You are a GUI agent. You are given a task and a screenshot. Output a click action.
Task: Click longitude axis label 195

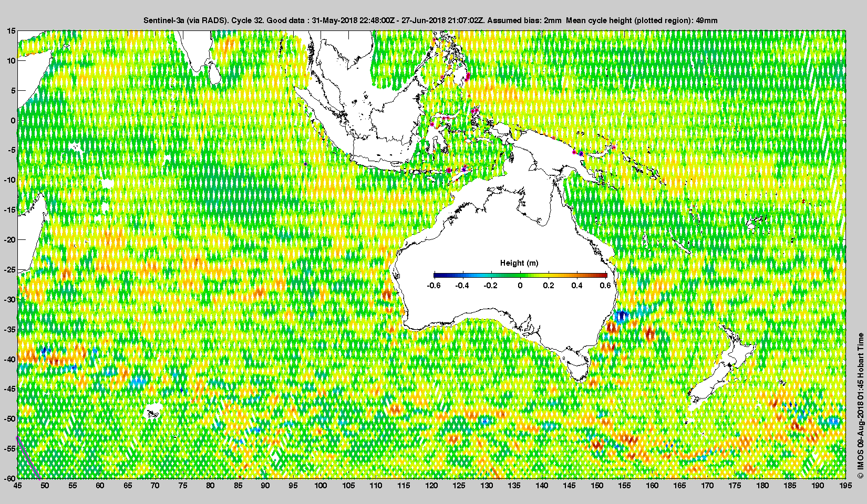845,486
